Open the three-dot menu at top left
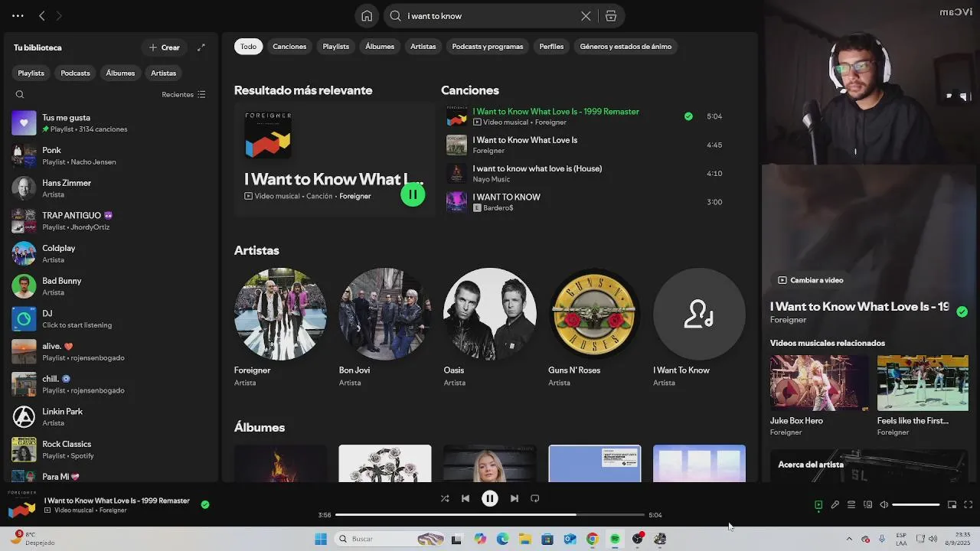Viewport: 980px width, 551px height. (18, 15)
